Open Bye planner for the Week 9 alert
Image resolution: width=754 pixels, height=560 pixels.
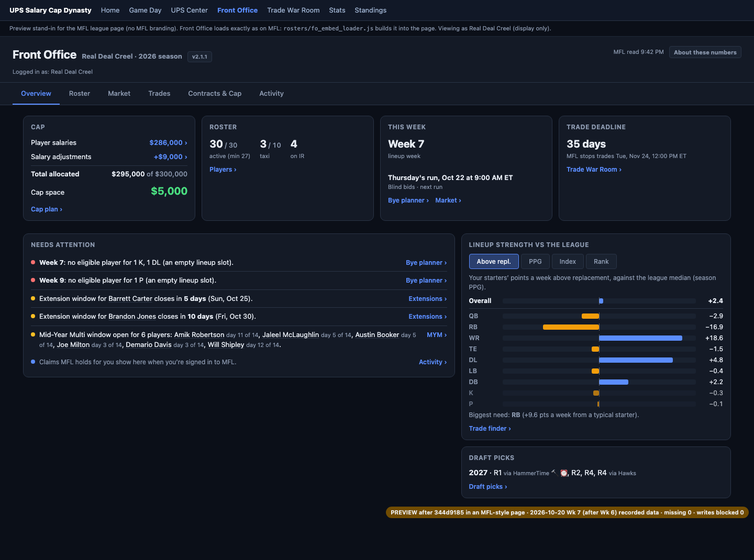(x=426, y=281)
